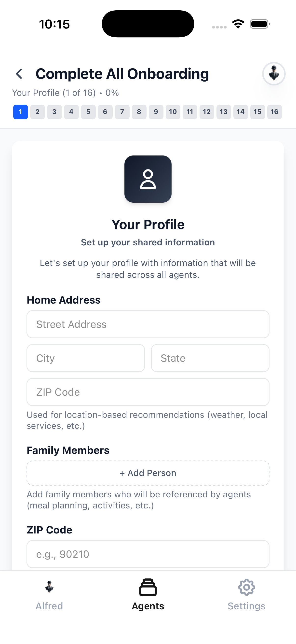The image size is (296, 644).
Task: Add a family member with Add Person
Action: click(x=148, y=473)
